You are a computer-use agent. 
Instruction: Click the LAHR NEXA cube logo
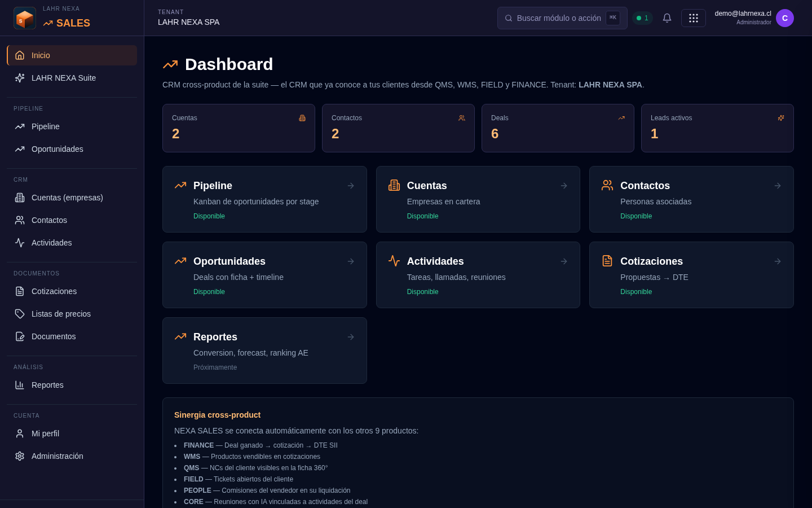25,18
